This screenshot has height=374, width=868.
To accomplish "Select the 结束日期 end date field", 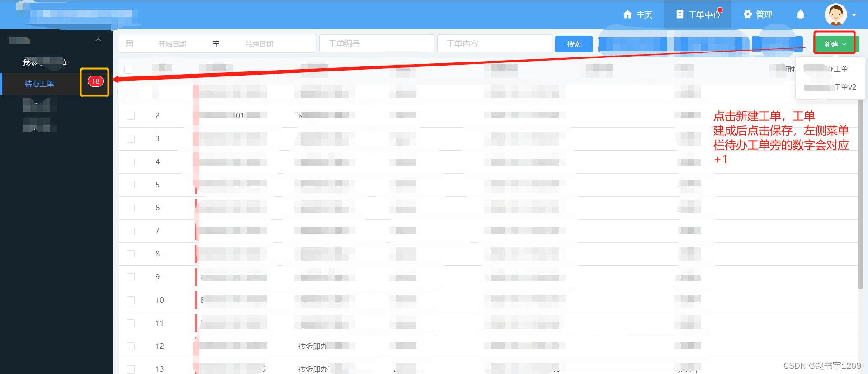I will (259, 44).
